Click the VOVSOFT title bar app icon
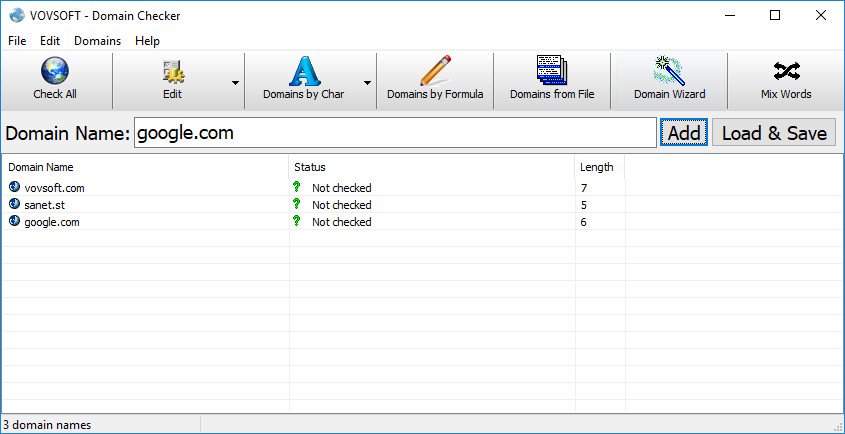 coord(17,15)
